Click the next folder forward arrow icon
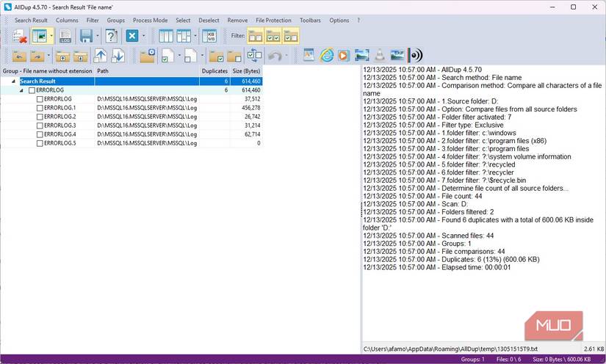The image size is (606, 364). pos(37,56)
